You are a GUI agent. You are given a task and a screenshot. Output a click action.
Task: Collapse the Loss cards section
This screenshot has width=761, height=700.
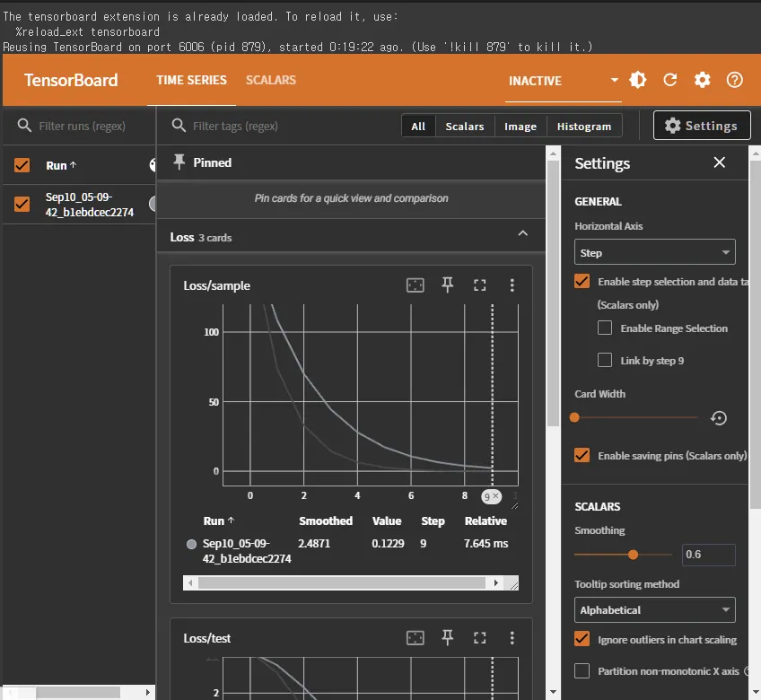pos(523,233)
